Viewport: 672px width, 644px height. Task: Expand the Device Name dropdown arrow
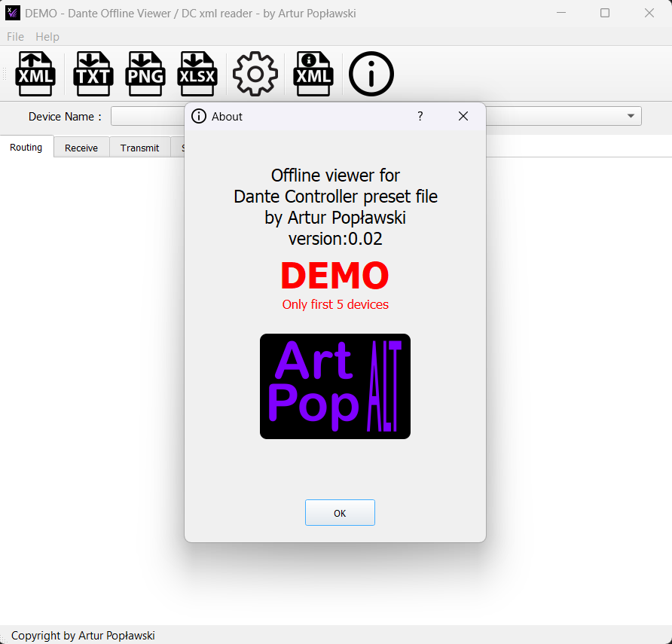tap(631, 116)
